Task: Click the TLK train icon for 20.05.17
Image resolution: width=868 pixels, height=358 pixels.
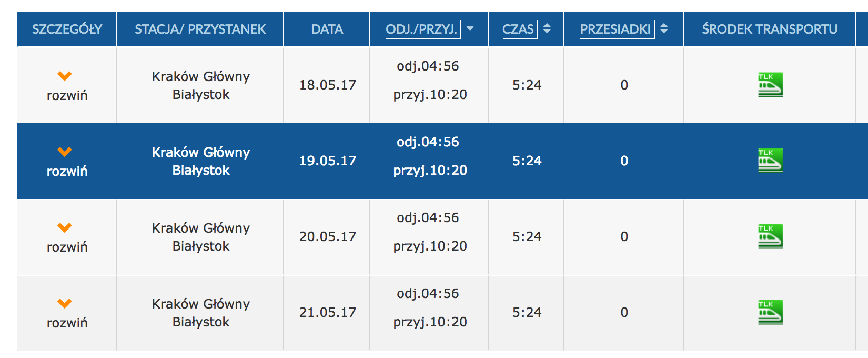Action: pos(770,236)
